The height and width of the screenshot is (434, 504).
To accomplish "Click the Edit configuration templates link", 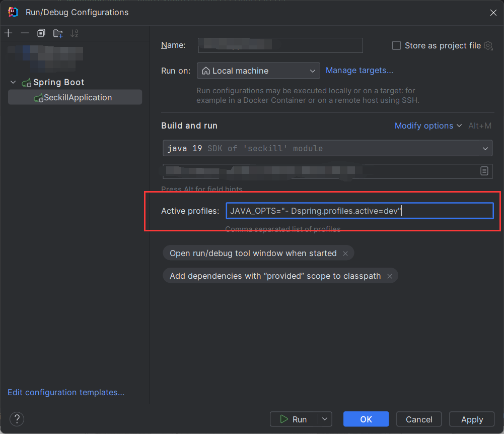I will pos(66,392).
